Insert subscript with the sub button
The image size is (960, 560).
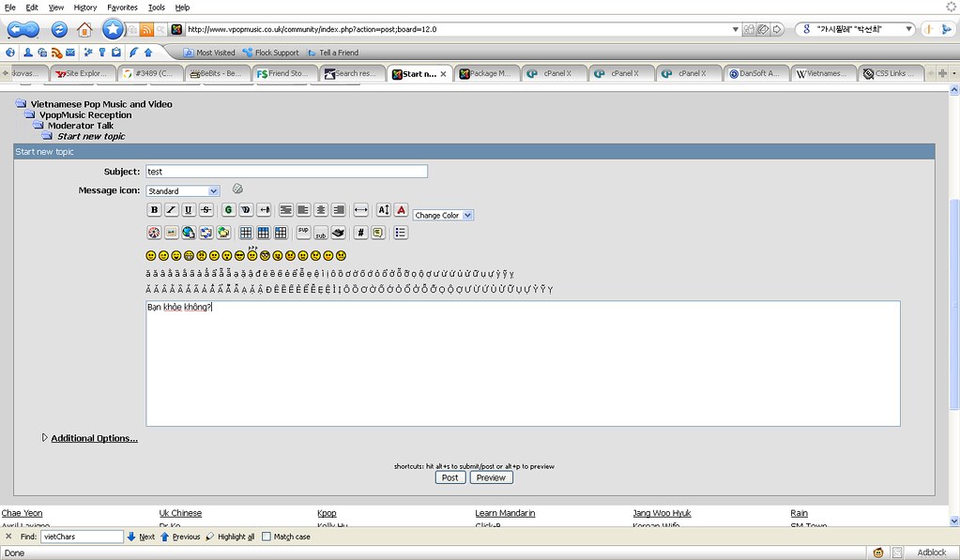[321, 233]
